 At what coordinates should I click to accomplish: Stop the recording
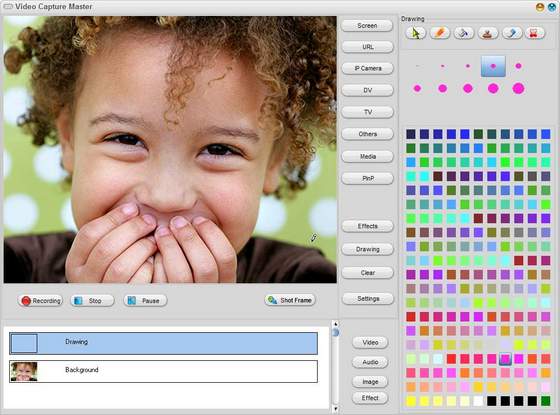tap(92, 301)
